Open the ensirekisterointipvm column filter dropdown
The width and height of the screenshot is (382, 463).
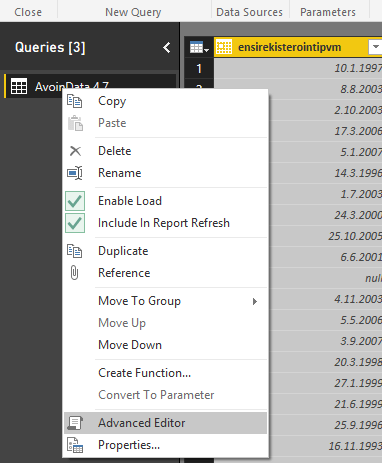pos(375,47)
